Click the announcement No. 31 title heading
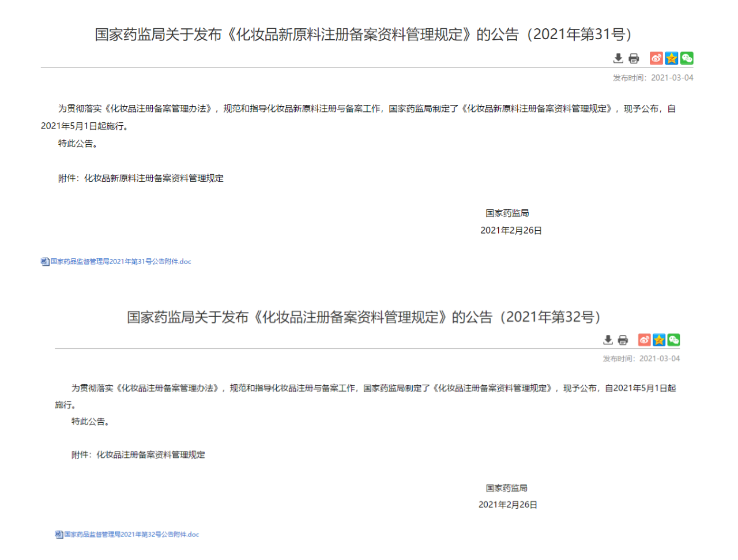Image resolution: width=738 pixels, height=560 pixels. 368,34
